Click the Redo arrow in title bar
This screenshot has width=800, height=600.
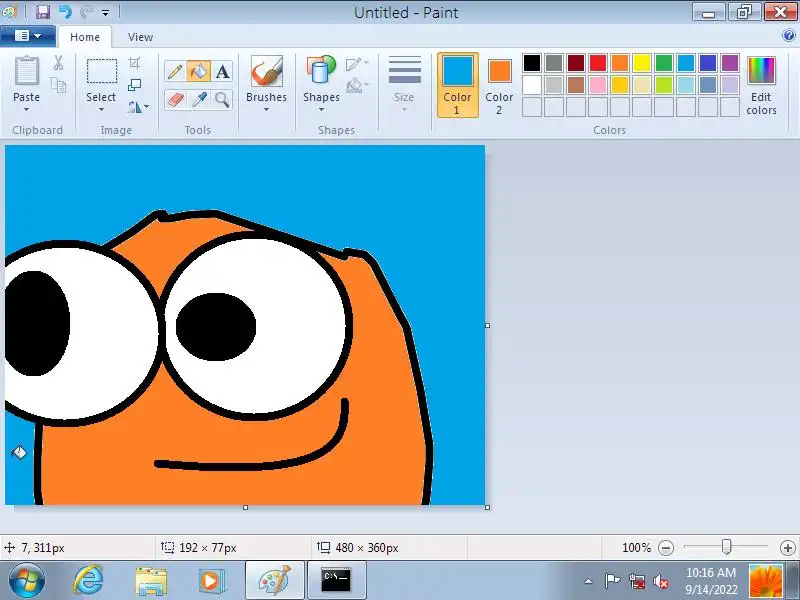click(86, 12)
